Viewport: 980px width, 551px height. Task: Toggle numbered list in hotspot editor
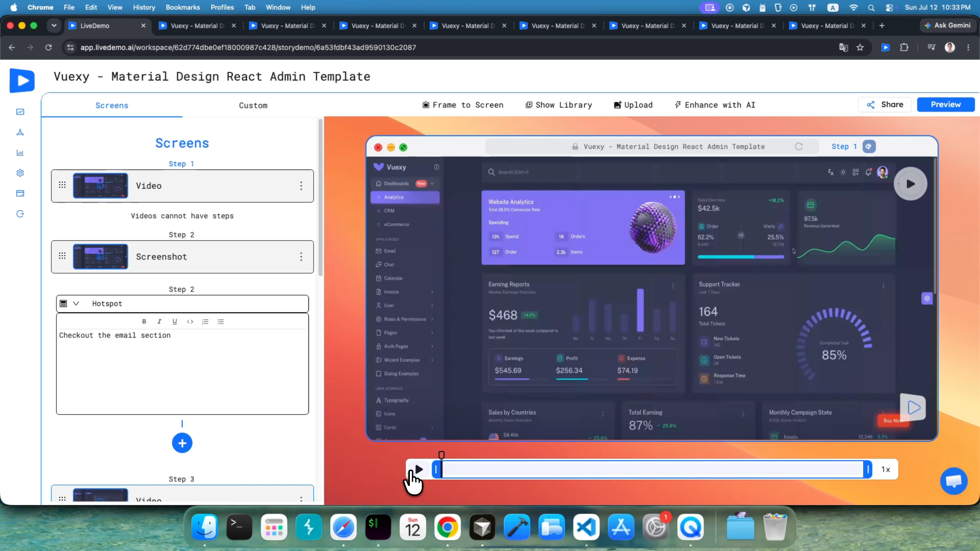[x=205, y=321]
